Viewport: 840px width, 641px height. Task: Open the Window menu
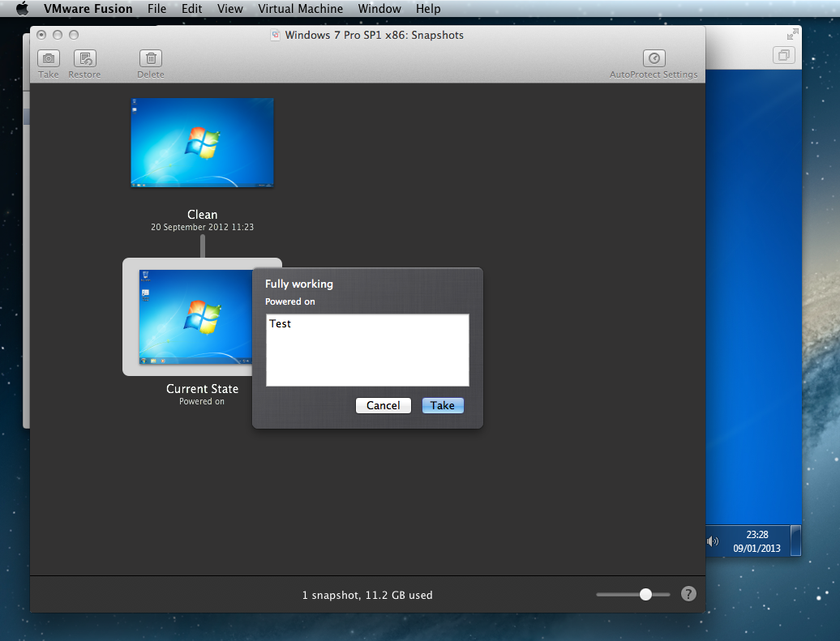pyautogui.click(x=379, y=9)
